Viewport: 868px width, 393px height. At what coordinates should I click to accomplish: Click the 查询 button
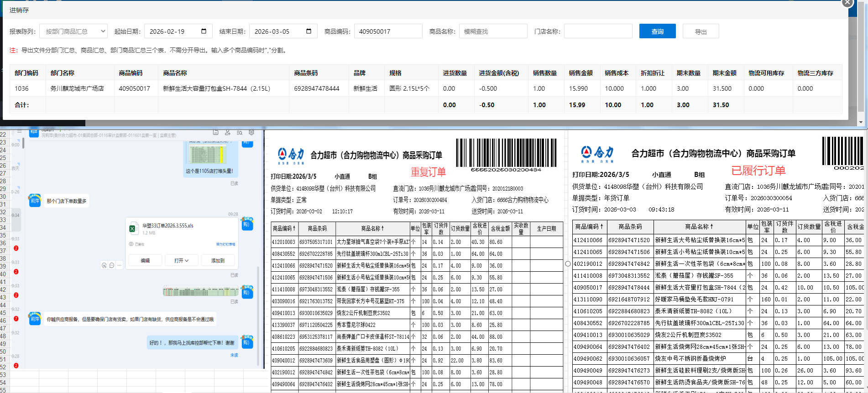pyautogui.click(x=657, y=31)
